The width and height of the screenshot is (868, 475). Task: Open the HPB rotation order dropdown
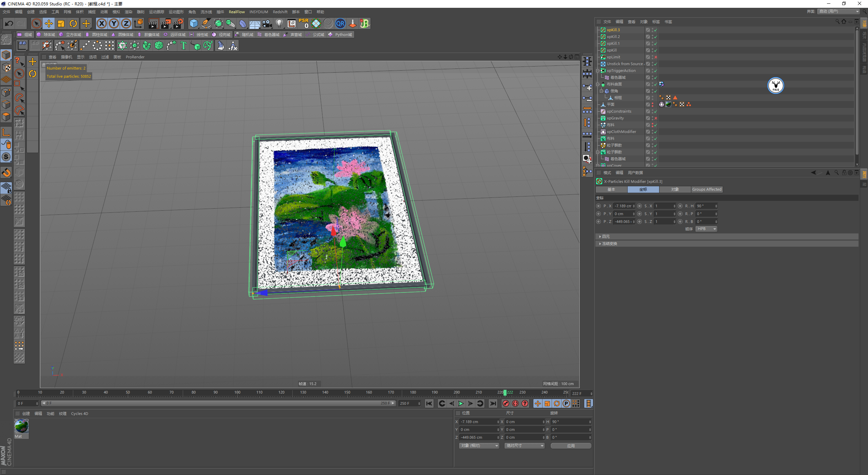706,229
